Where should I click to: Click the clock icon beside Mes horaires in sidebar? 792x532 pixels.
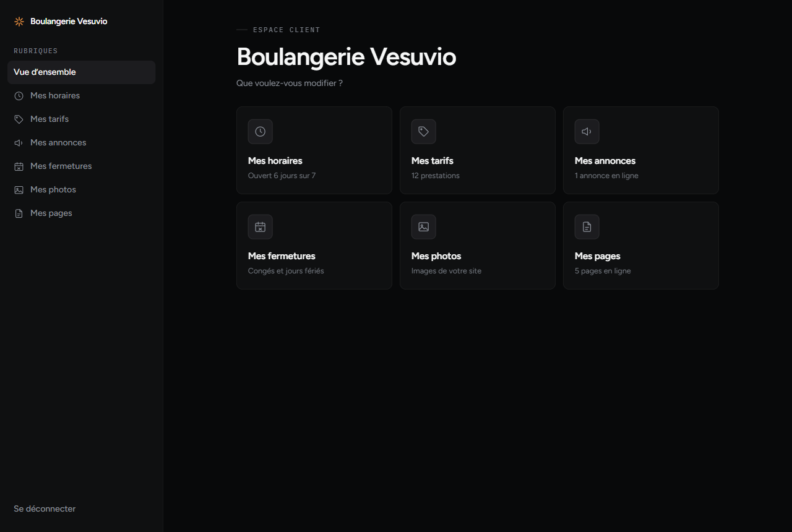coord(19,96)
